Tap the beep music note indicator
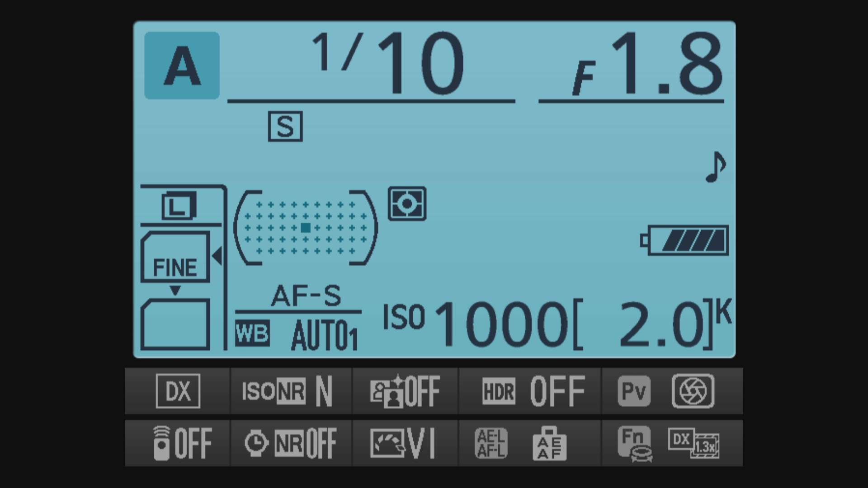The height and width of the screenshot is (488, 868). point(716,166)
